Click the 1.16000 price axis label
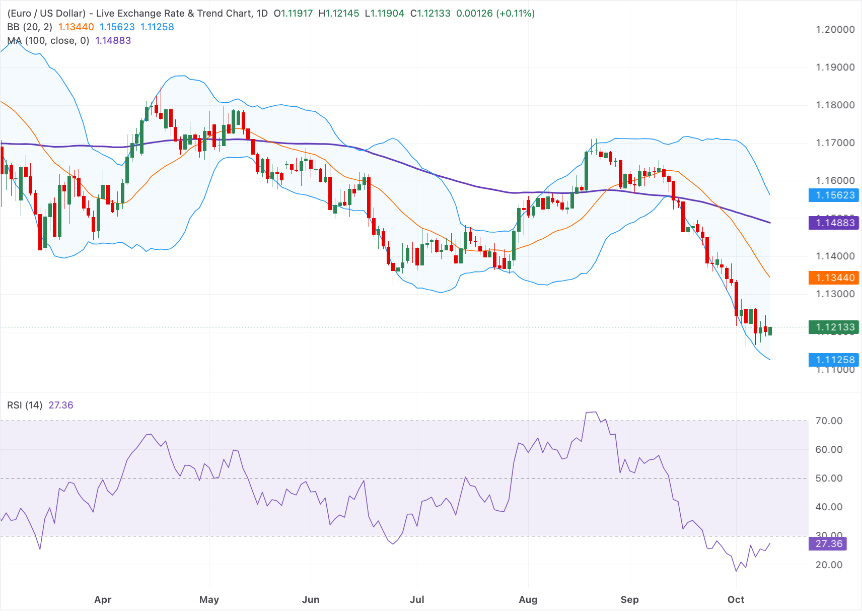Image resolution: width=862 pixels, height=616 pixels. pyautogui.click(x=835, y=180)
